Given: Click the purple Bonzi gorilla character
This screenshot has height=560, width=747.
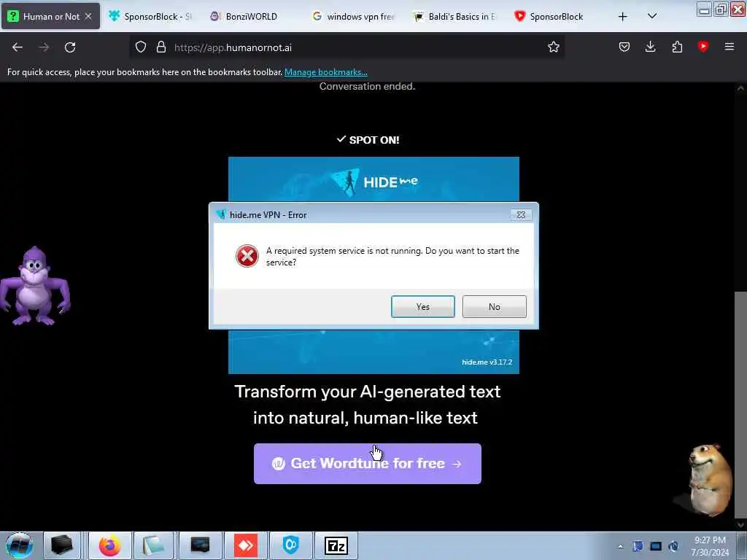Looking at the screenshot, I should (35, 286).
